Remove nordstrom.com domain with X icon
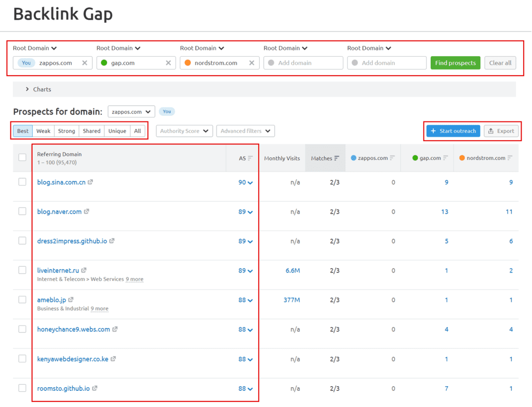532x407 pixels. tap(251, 63)
